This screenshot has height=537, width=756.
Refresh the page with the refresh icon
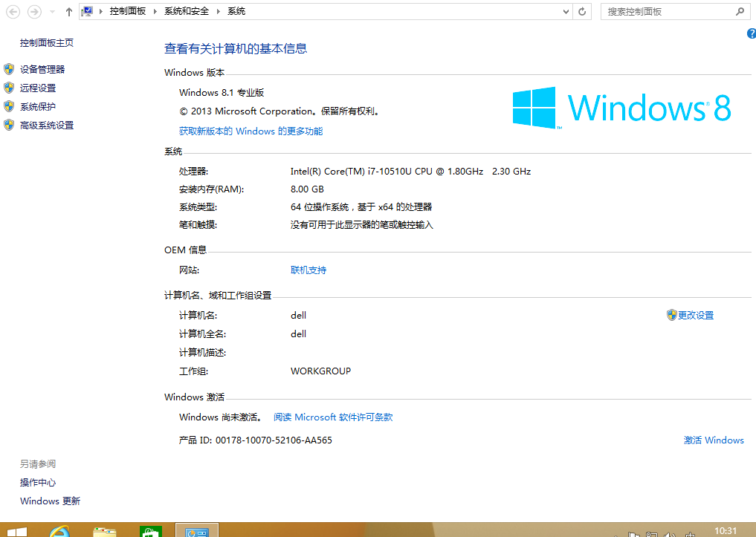pyautogui.click(x=582, y=12)
